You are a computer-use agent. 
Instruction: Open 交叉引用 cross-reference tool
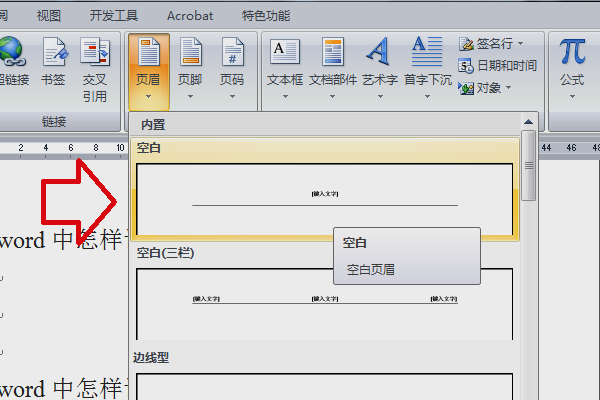[95, 52]
